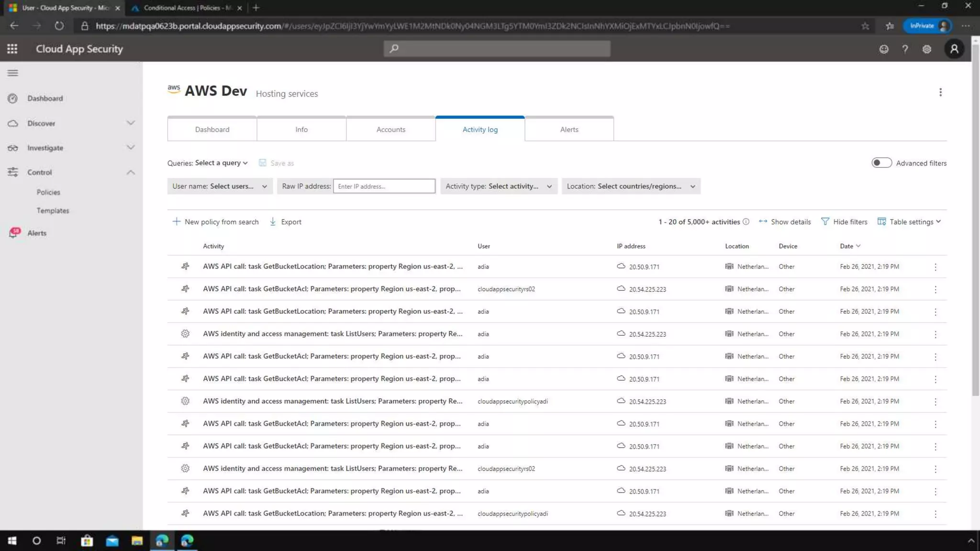Viewport: 980px width, 551px height.
Task: Open row menu for first GetBucketLocation activity
Action: tap(935, 267)
